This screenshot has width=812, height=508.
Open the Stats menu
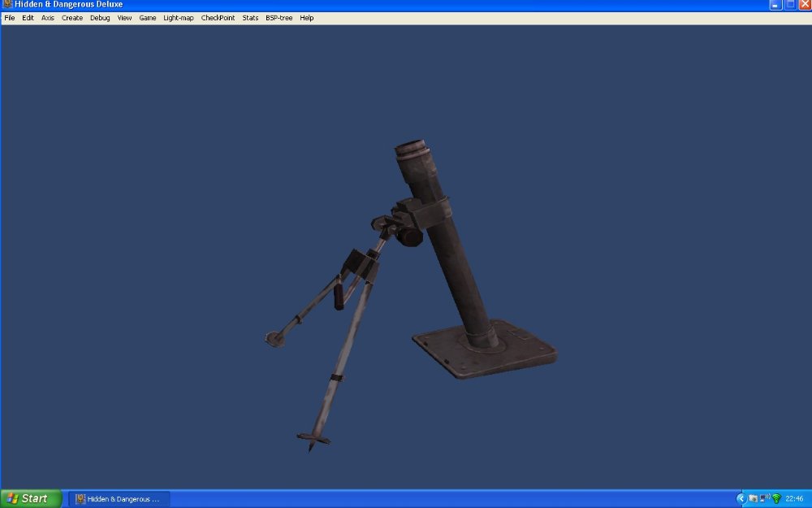(250, 18)
